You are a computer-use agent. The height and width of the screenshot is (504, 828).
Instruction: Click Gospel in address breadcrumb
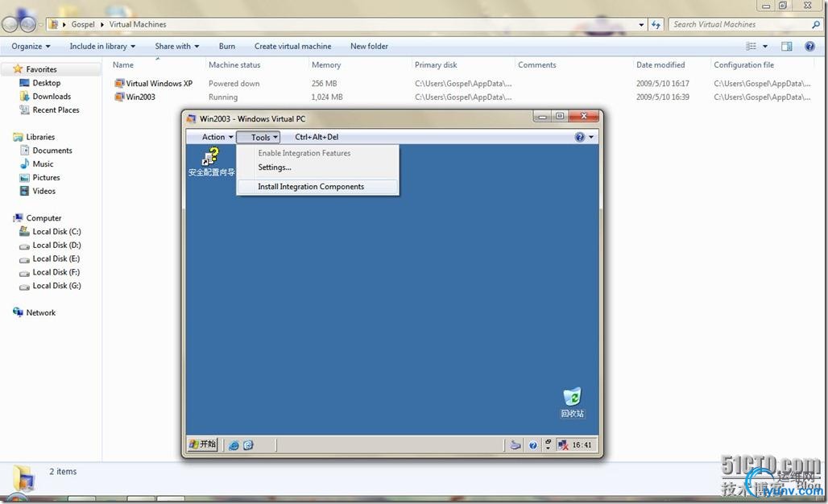83,24
